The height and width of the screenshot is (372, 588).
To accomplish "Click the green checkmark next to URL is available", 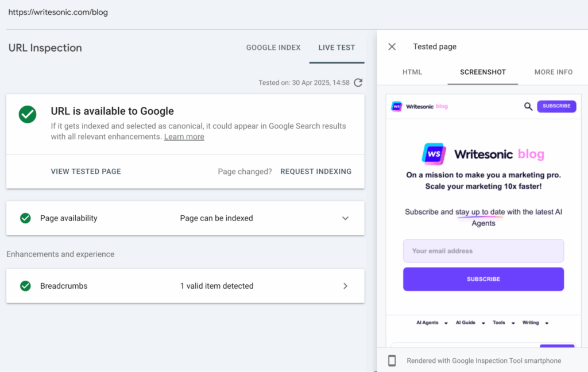I will tap(28, 114).
